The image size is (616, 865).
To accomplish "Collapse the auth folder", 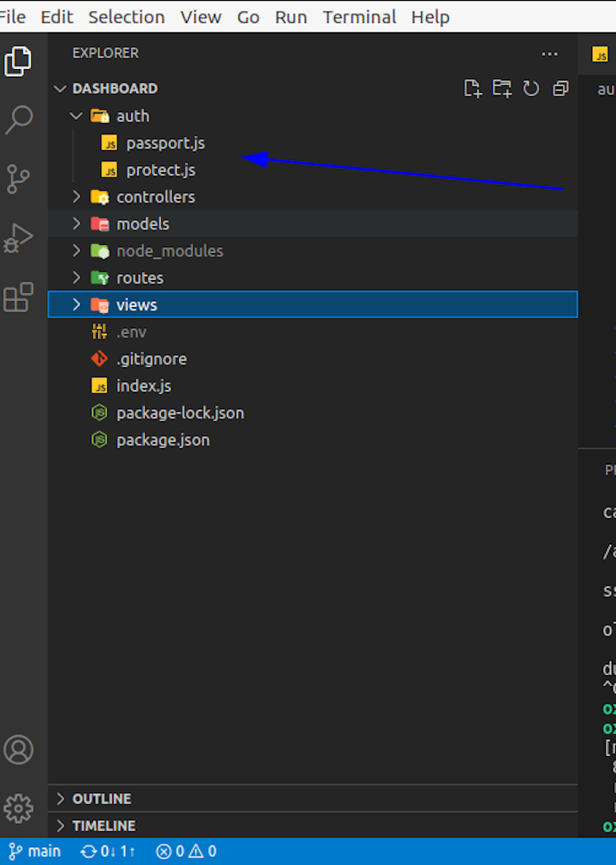I will [x=77, y=116].
